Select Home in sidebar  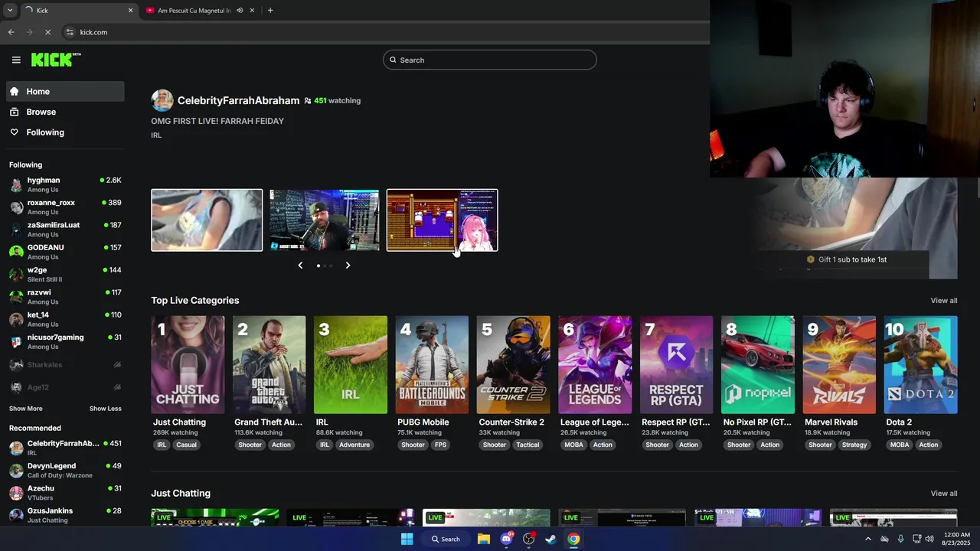click(65, 91)
